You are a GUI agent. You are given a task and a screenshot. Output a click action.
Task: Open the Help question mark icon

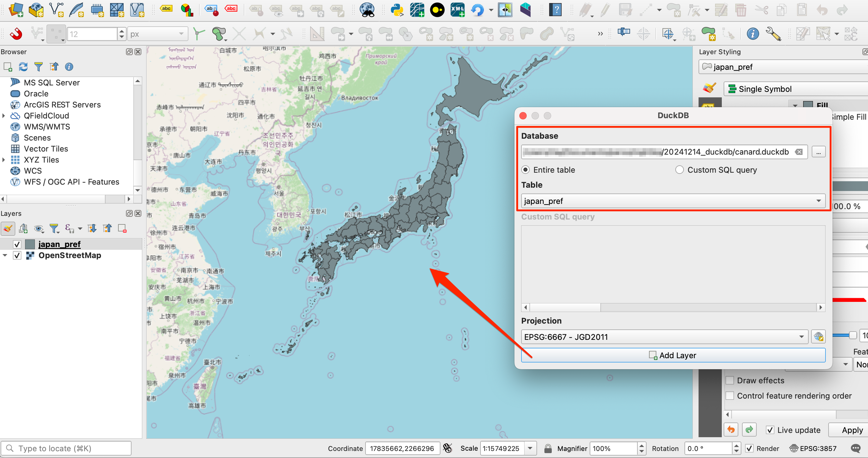[x=556, y=9]
